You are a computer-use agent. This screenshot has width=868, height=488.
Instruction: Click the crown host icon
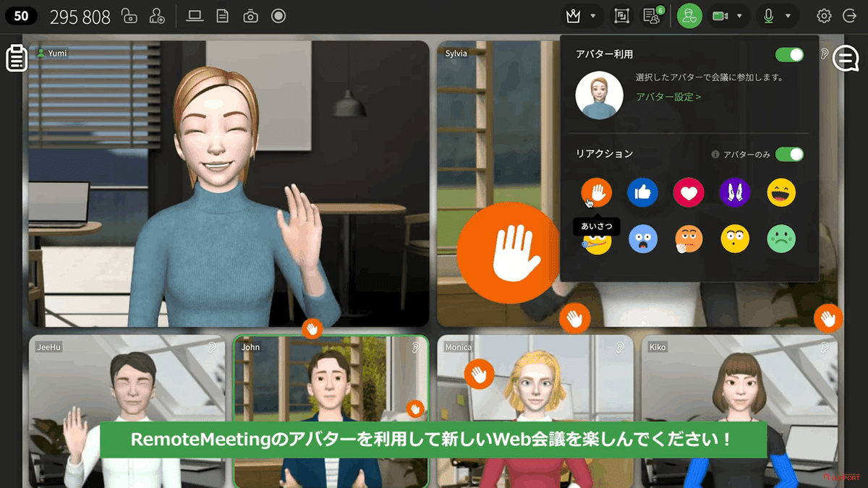[573, 16]
